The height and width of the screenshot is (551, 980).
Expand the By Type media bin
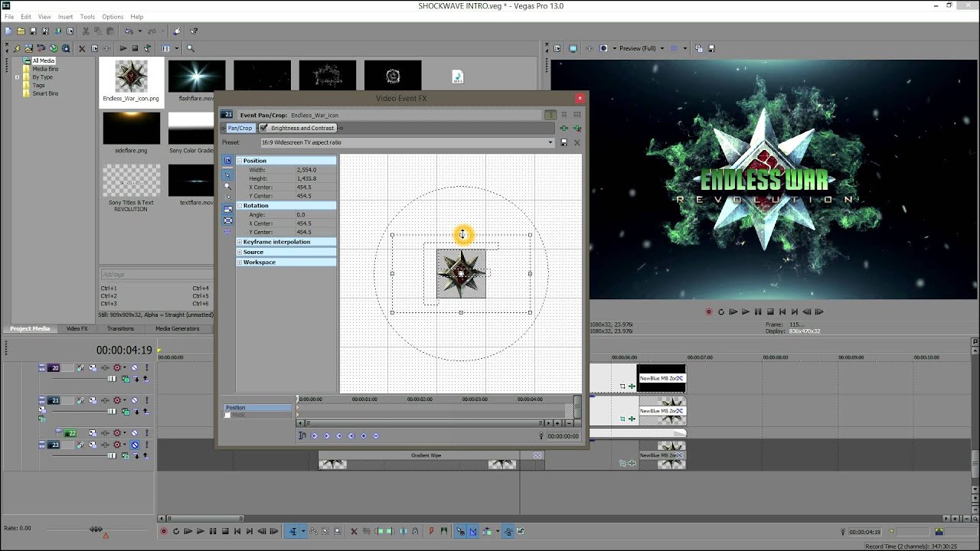coord(17,77)
